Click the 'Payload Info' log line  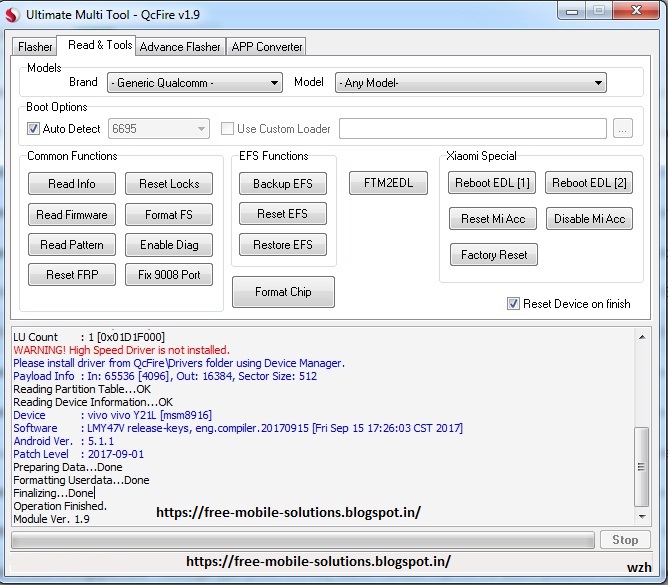165,376
